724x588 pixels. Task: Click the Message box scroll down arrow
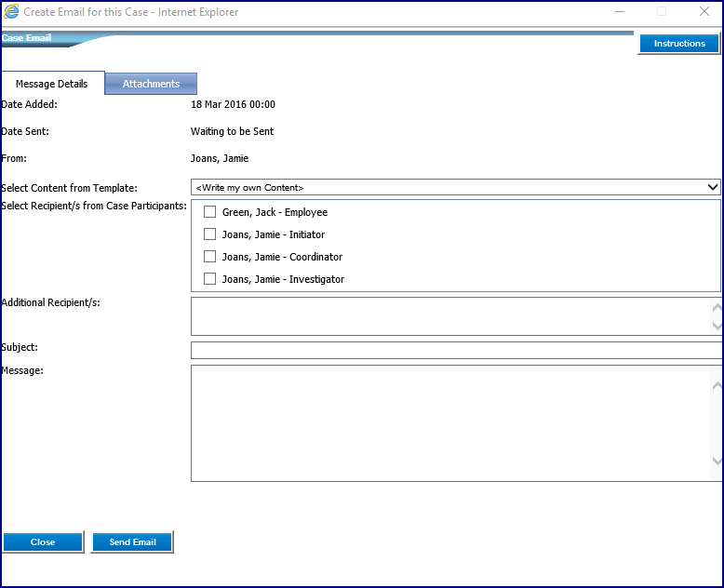(717, 461)
